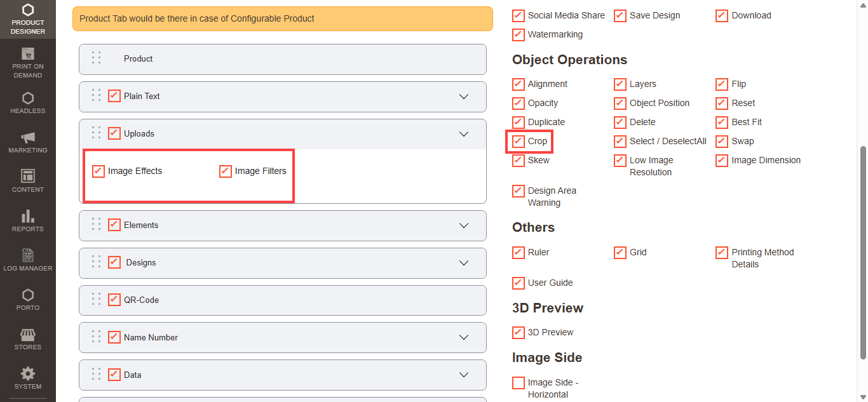Click the Headless hexagon icon
868x402 pixels.
(28, 98)
